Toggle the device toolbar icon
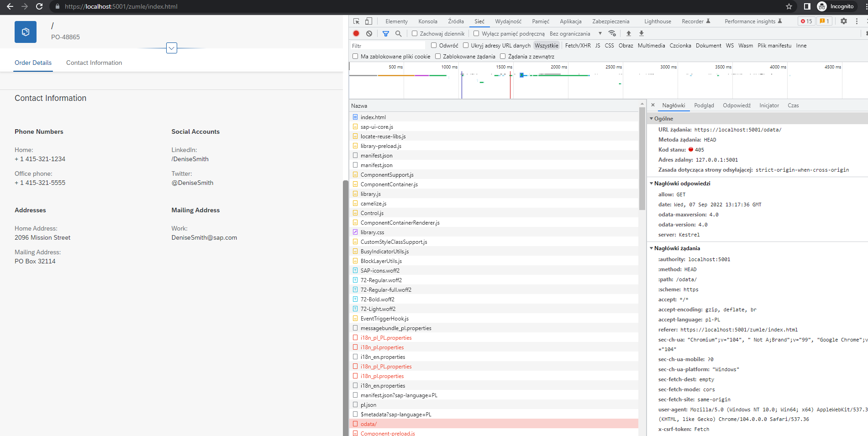Viewport: 868px width, 436px height. (368, 21)
